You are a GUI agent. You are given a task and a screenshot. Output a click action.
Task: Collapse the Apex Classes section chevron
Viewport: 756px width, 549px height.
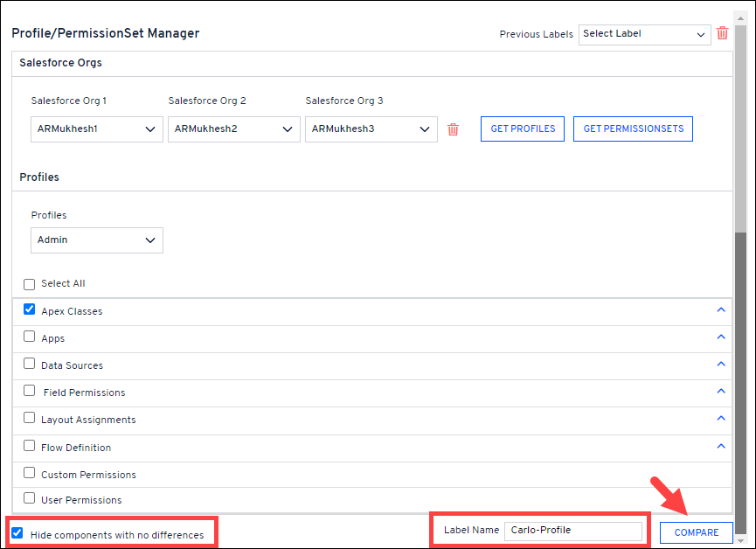(721, 310)
